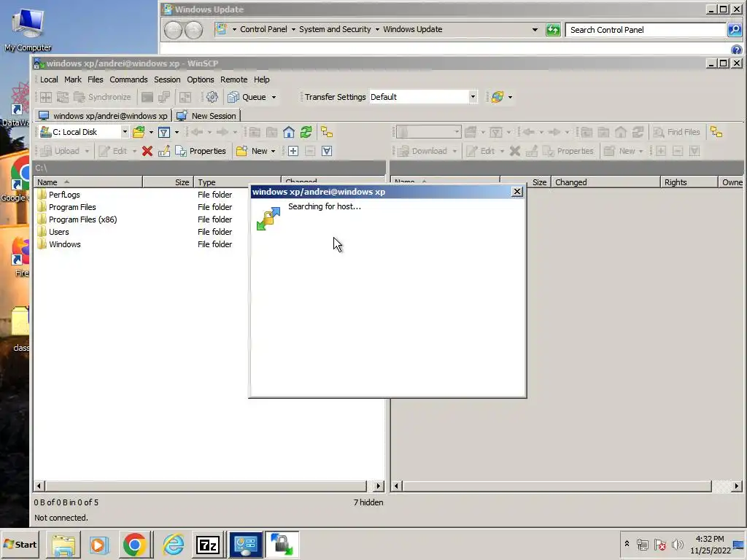The width and height of the screenshot is (747, 560).
Task: Select the Users folder
Action: (x=59, y=232)
